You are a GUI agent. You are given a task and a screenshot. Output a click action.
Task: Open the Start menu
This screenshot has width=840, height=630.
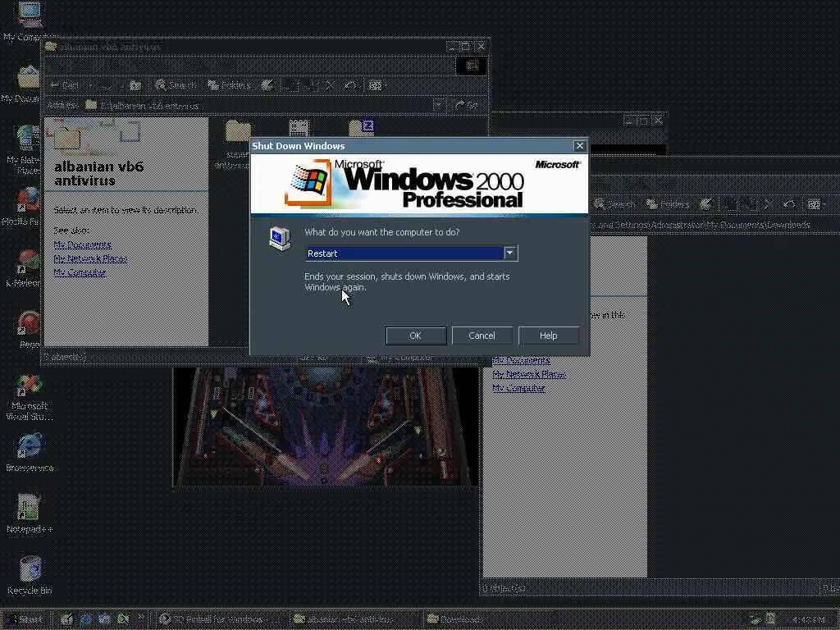click(25, 619)
